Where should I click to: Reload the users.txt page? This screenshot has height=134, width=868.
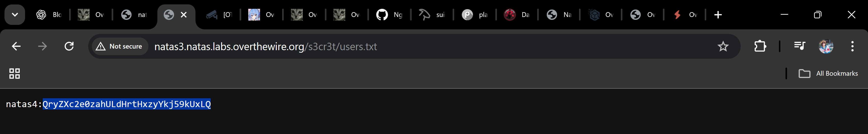[69, 46]
